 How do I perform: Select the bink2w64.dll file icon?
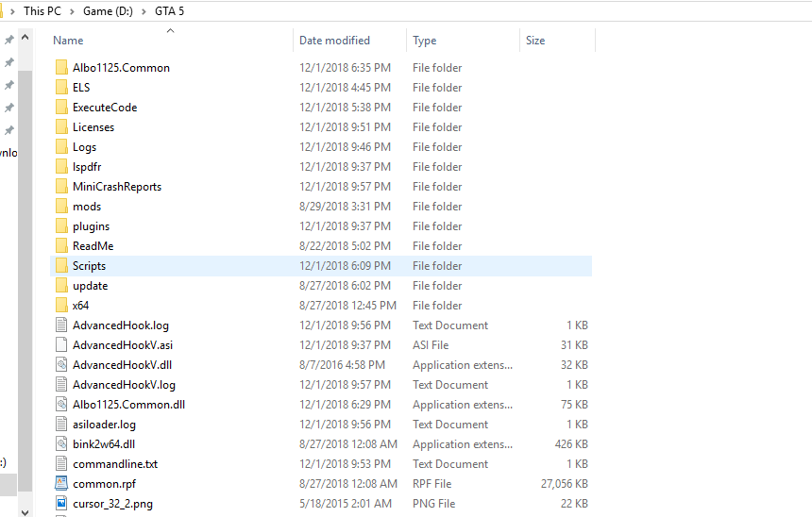click(61, 444)
